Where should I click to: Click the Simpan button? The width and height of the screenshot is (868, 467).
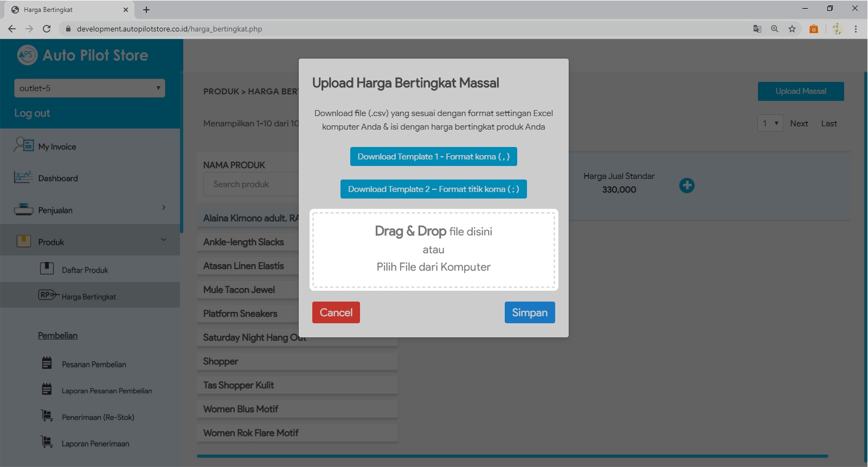529,312
